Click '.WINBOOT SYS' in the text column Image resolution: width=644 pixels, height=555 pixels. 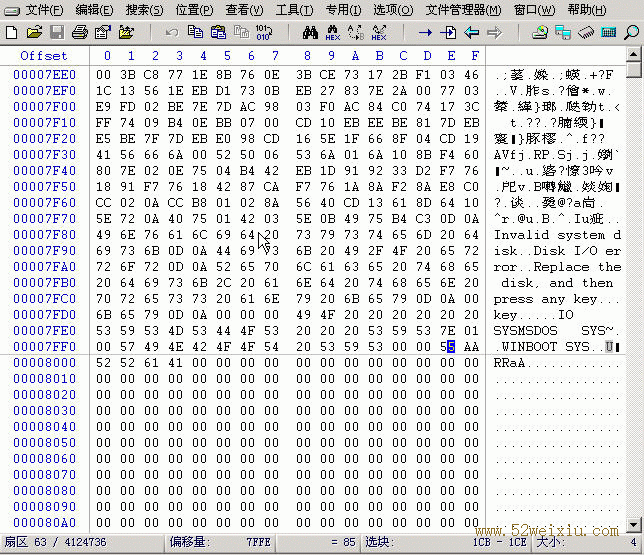(x=542, y=347)
